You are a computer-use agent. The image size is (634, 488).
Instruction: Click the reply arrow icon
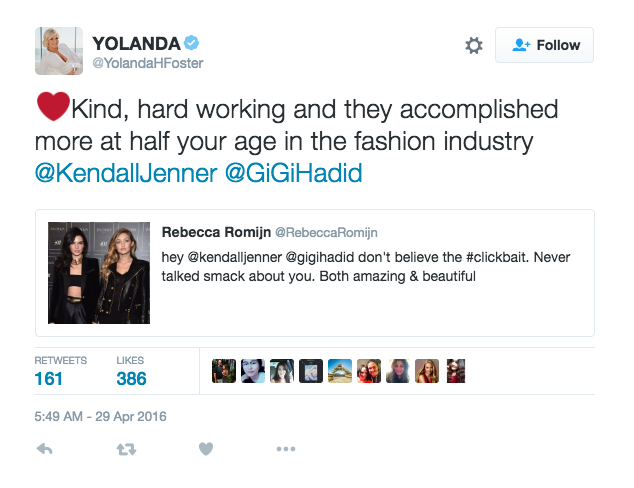click(44, 449)
